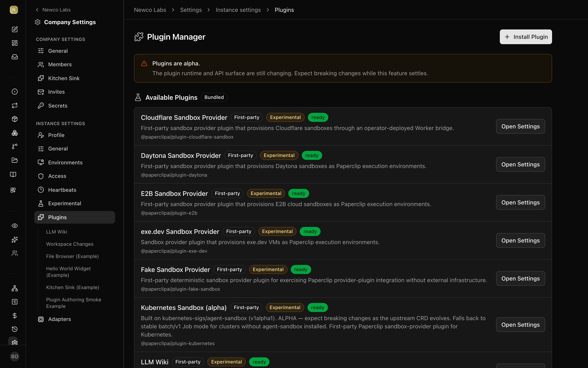This screenshot has height=368, width=588.
Task: Click the Experimental badge on Fake Sandbox Provider
Action: 268,269
